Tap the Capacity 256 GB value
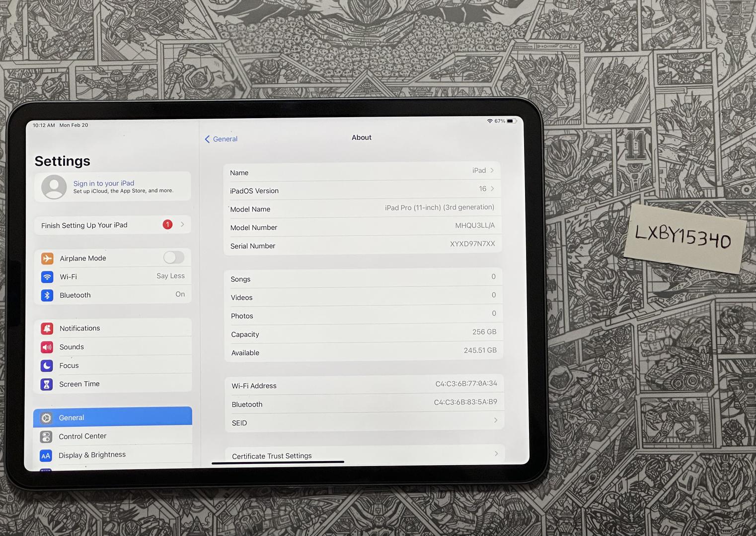The image size is (756, 536). tap(484, 332)
